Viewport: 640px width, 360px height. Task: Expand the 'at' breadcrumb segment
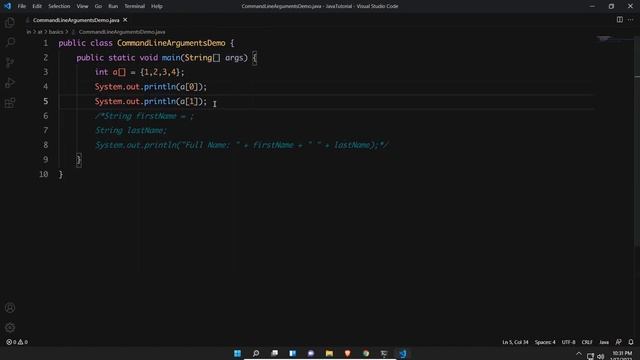click(x=40, y=32)
